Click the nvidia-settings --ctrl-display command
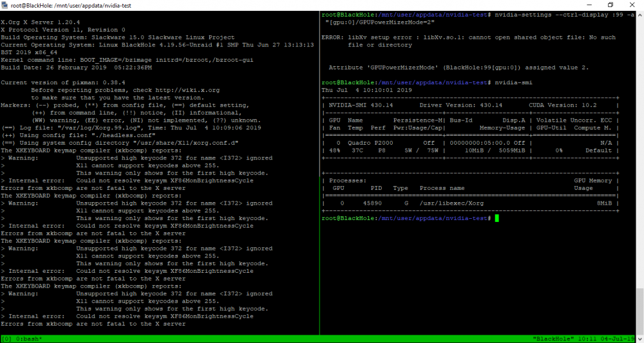 (x=564, y=15)
